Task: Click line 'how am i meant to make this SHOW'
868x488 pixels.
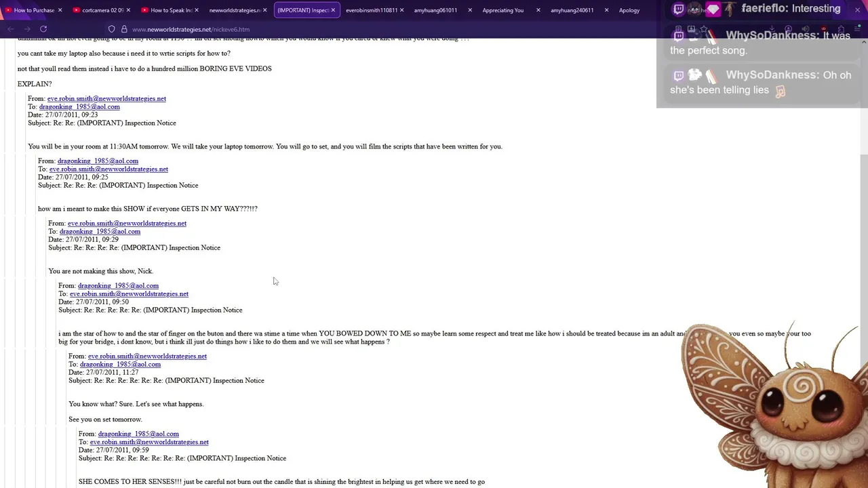Action: point(148,209)
